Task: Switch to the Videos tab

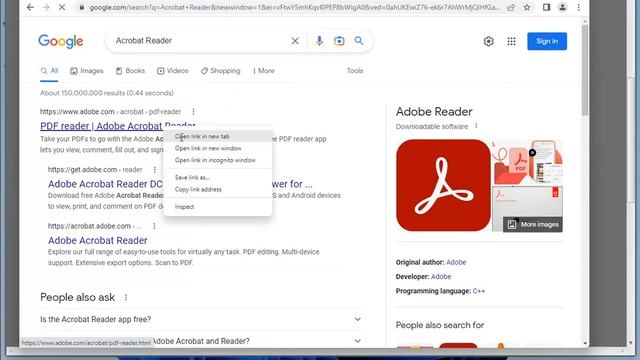Action: [173, 71]
